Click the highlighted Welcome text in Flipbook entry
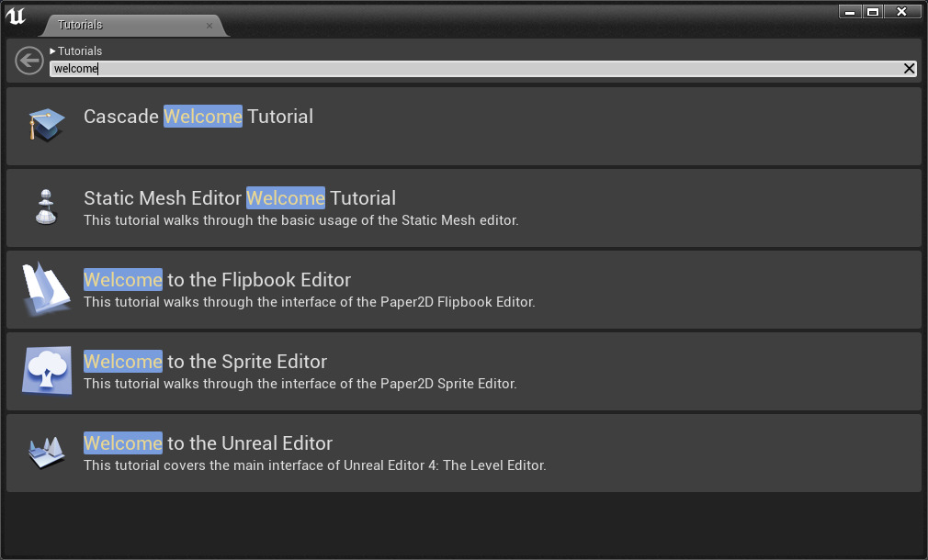928x560 pixels. (122, 280)
